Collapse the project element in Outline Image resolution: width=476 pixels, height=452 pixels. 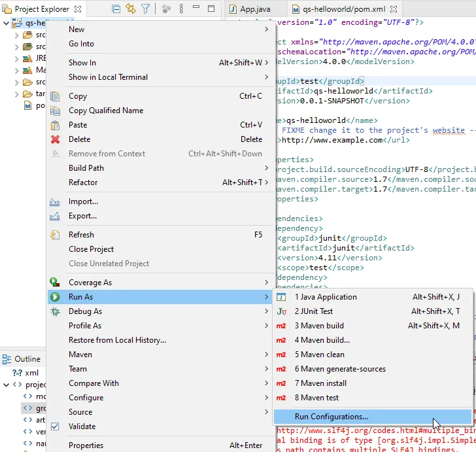(6, 385)
